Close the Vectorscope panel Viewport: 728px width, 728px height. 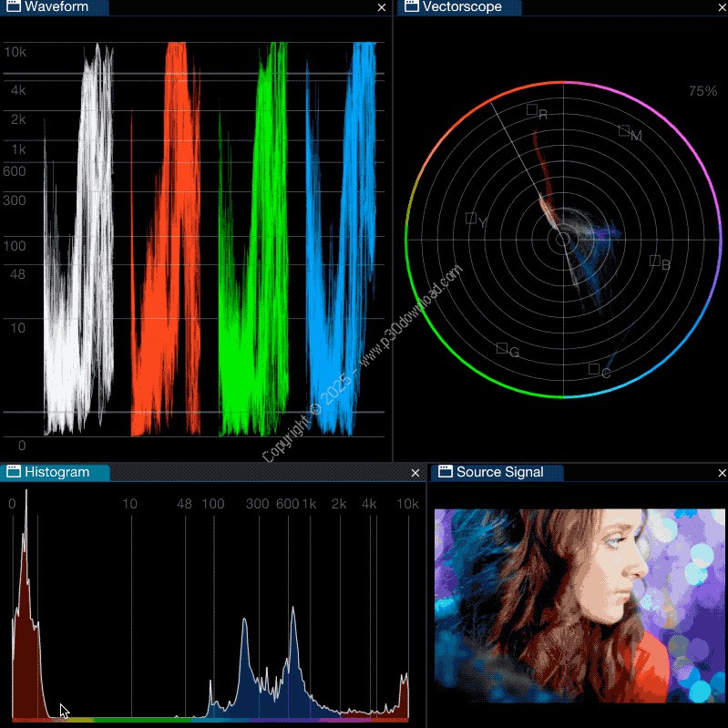coord(721,7)
